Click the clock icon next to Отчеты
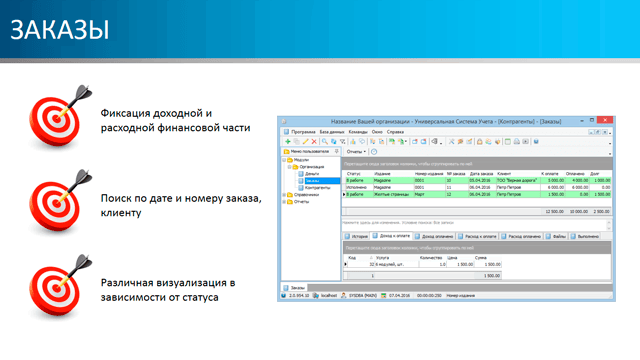The height and width of the screenshot is (360, 640). (x=374, y=151)
